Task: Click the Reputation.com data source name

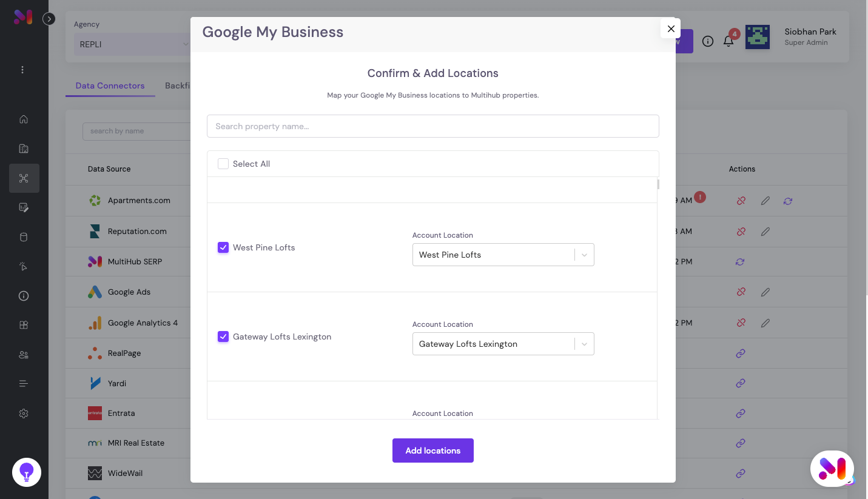Action: [x=137, y=232]
